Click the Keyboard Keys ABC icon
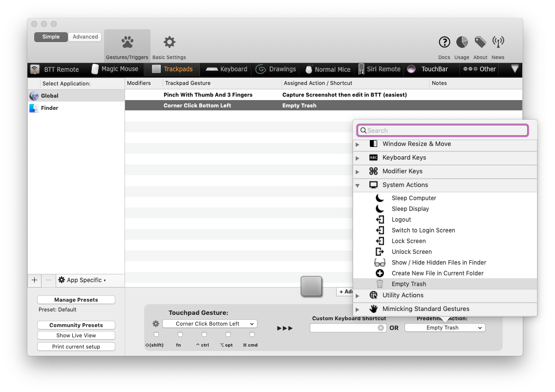 coord(373,158)
